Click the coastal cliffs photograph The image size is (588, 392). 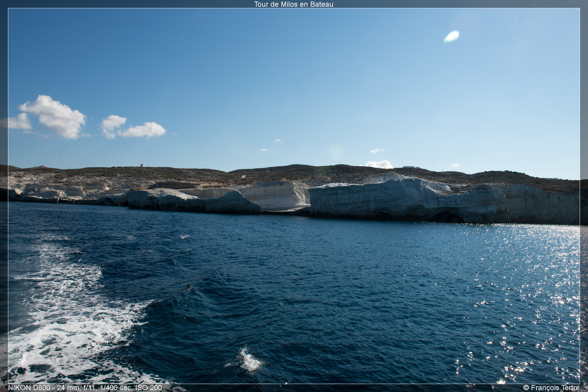294,196
